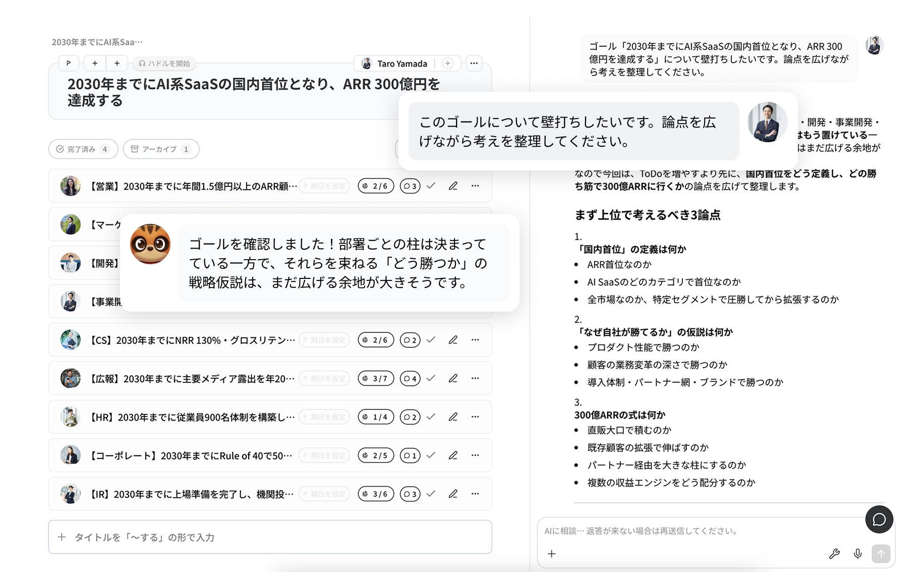
Task: Mark the 【営業】 item as complete
Action: (431, 186)
